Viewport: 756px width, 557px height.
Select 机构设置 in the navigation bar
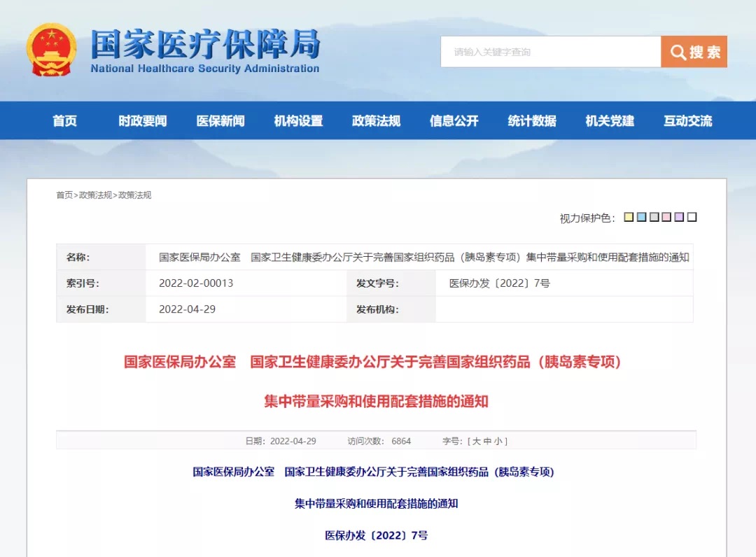[x=298, y=120]
